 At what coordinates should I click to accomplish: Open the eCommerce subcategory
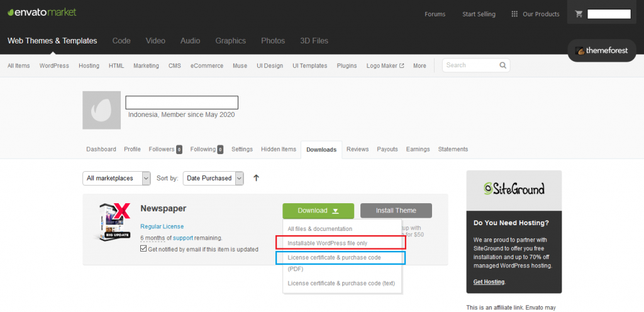206,65
